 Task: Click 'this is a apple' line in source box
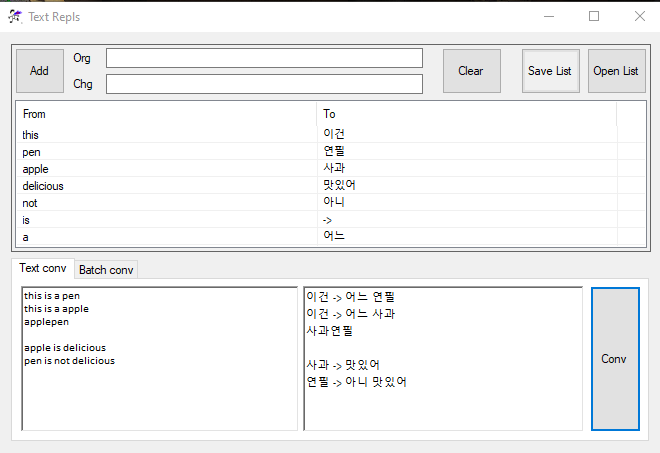click(56, 309)
